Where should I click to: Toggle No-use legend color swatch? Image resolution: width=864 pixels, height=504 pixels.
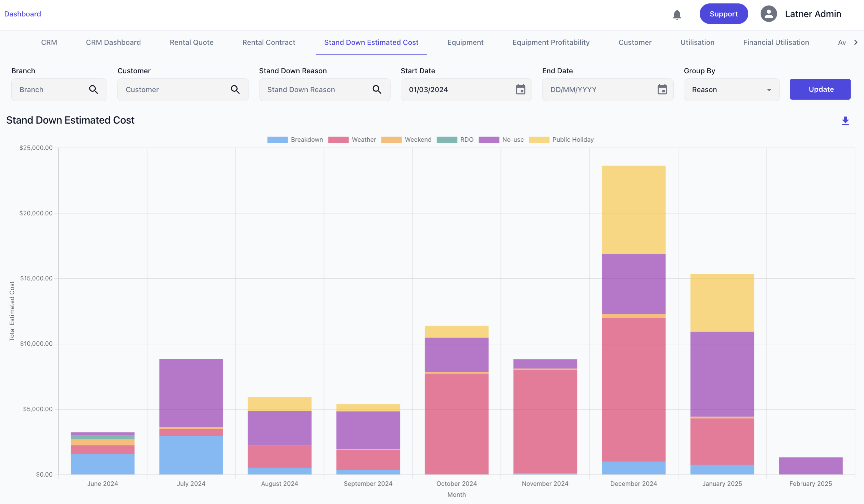(488, 140)
